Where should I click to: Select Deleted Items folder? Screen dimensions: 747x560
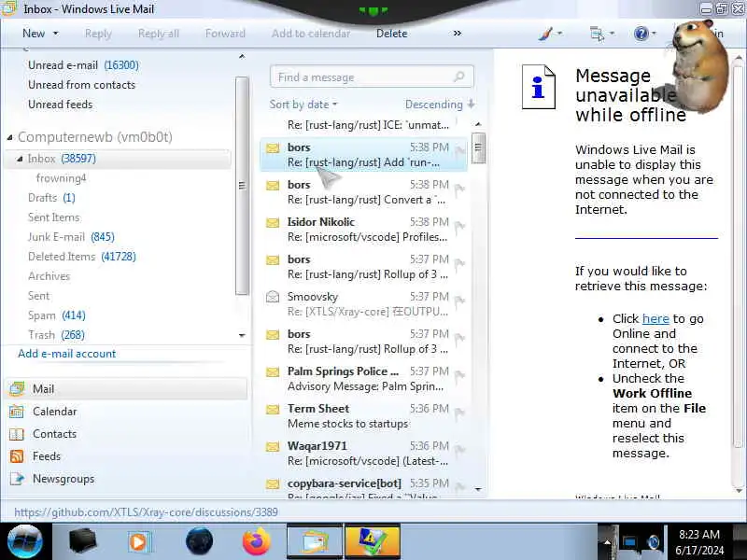click(82, 257)
